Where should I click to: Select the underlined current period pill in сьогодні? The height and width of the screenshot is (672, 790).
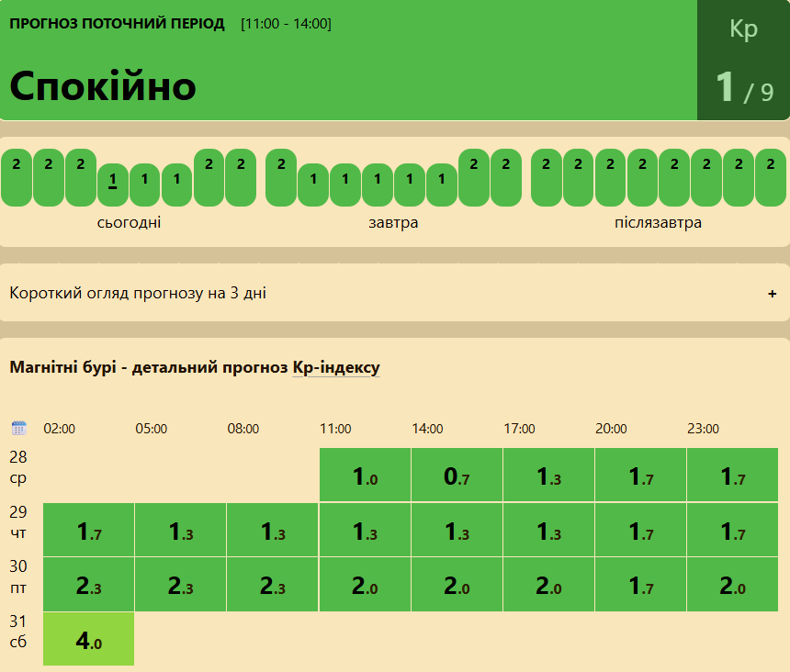coord(112,185)
